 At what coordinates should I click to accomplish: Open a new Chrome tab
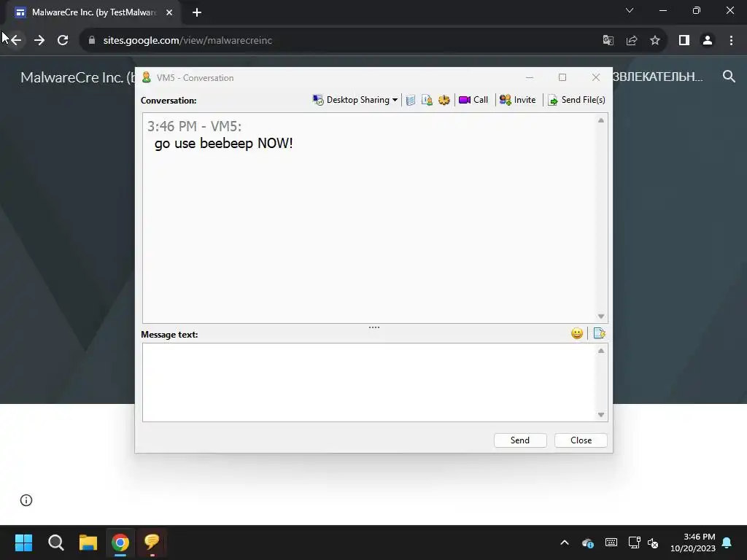tap(197, 13)
